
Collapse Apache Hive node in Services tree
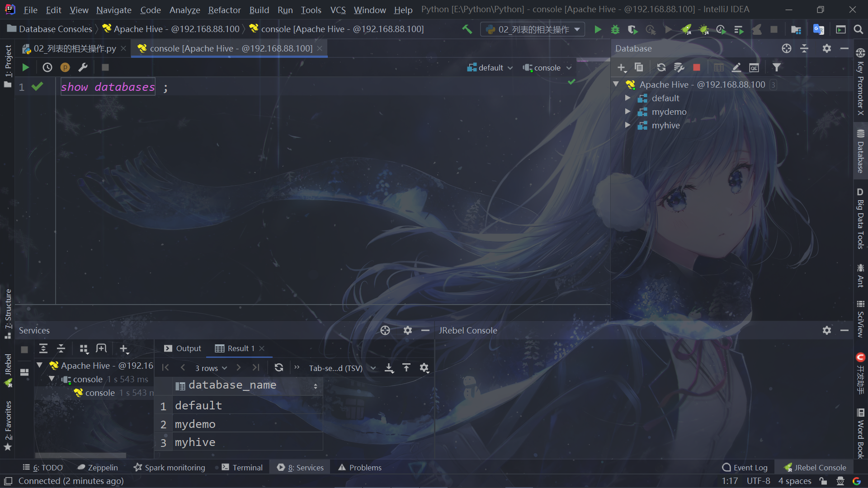40,365
